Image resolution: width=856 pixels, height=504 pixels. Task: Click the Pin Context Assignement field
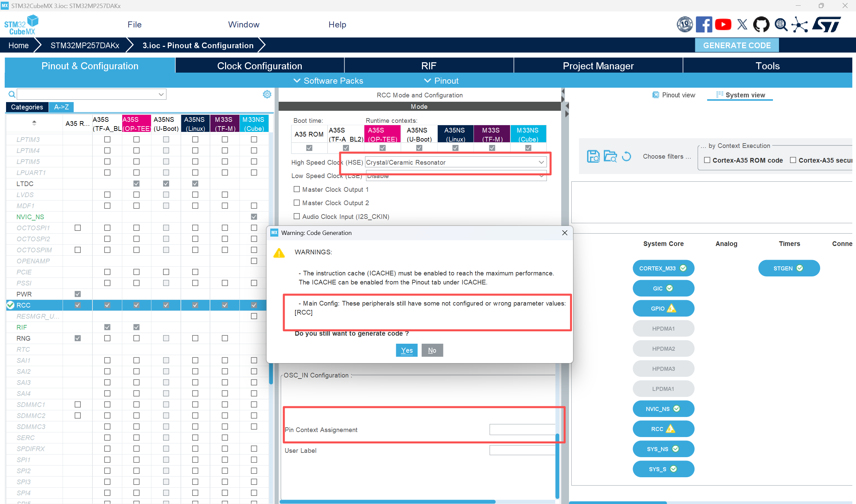pyautogui.click(x=523, y=429)
